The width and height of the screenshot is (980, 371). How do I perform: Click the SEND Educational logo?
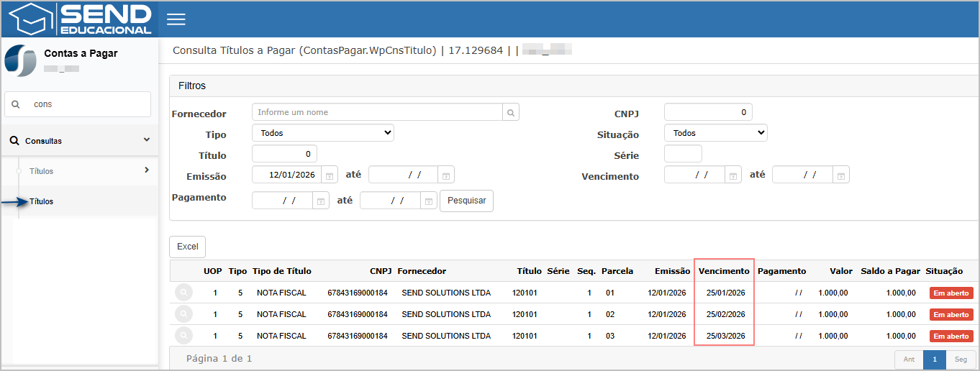pos(79,19)
